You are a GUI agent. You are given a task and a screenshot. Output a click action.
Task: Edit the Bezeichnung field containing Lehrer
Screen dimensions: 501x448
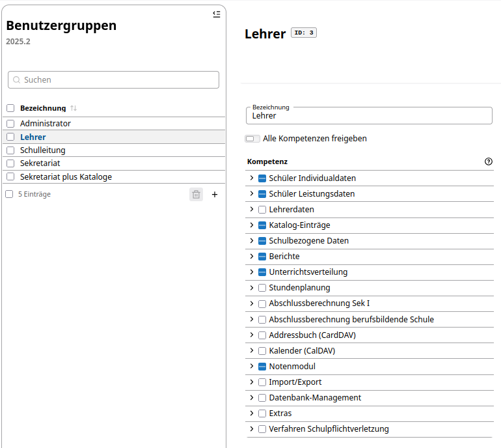click(x=369, y=115)
